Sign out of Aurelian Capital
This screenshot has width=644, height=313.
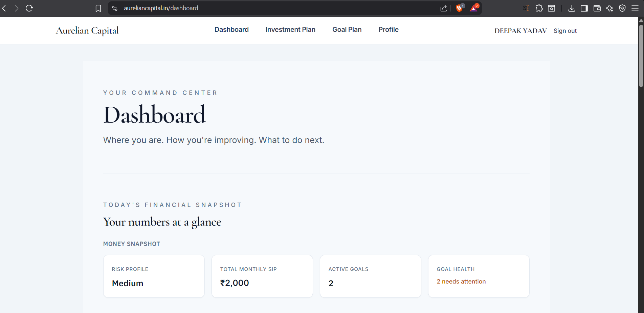coord(565,30)
